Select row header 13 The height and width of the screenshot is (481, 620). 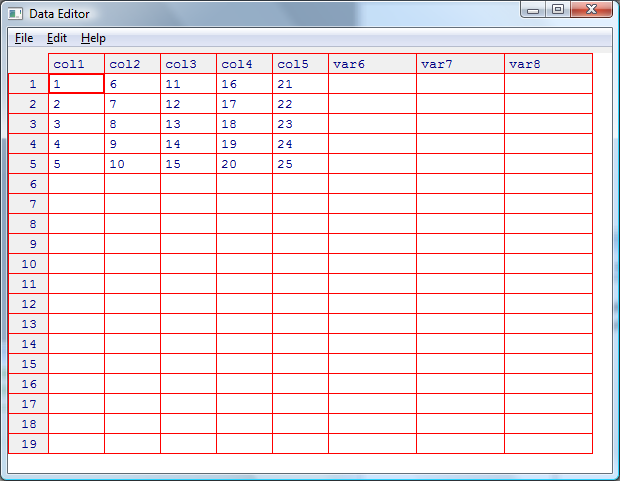coord(28,324)
